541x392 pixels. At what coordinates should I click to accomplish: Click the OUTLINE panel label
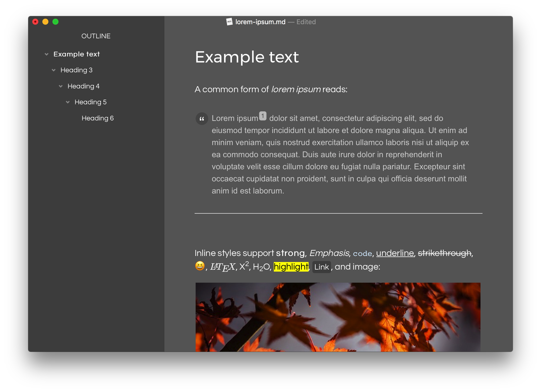point(96,36)
